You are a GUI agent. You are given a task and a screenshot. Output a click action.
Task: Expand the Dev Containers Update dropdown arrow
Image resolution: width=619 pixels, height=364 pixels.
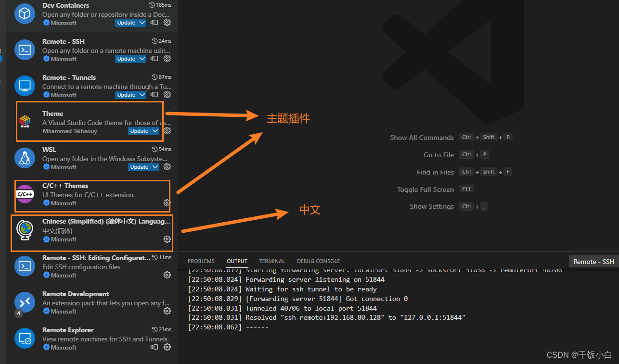click(142, 23)
